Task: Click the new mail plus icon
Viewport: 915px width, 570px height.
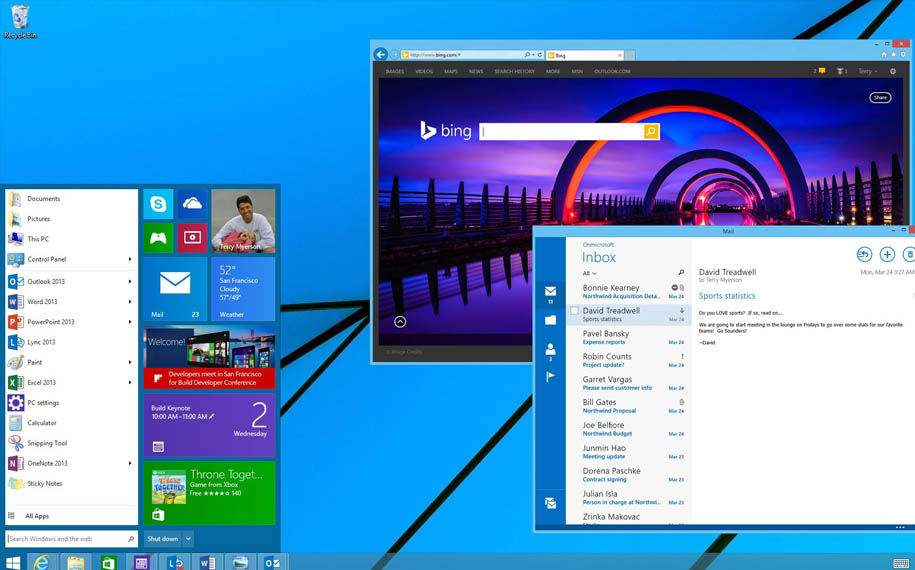Action: 887,254
